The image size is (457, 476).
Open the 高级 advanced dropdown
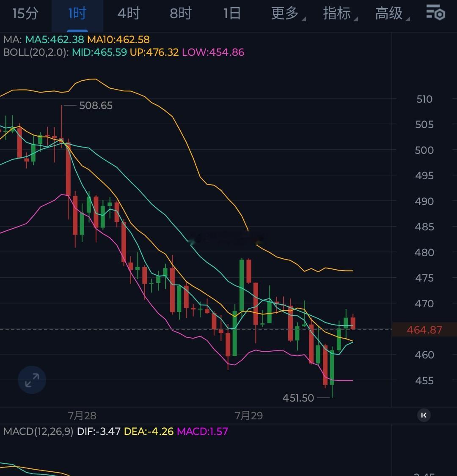pyautogui.click(x=392, y=14)
